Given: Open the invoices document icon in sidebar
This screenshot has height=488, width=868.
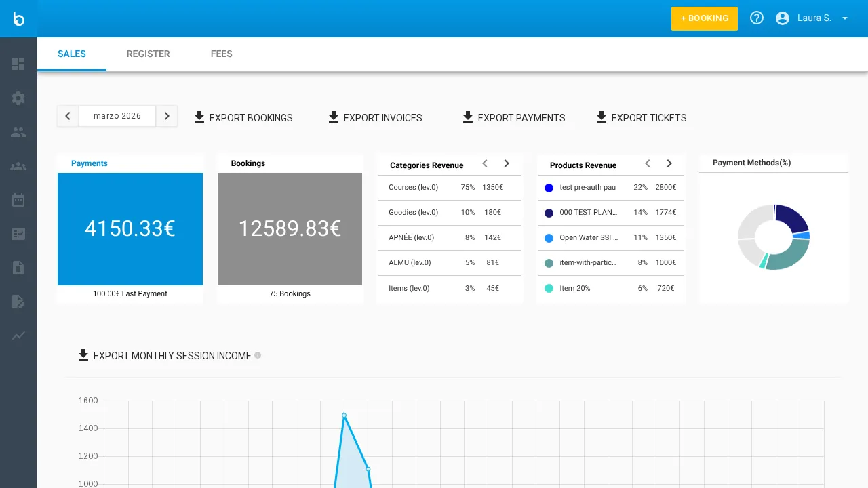Looking at the screenshot, I should point(18,268).
